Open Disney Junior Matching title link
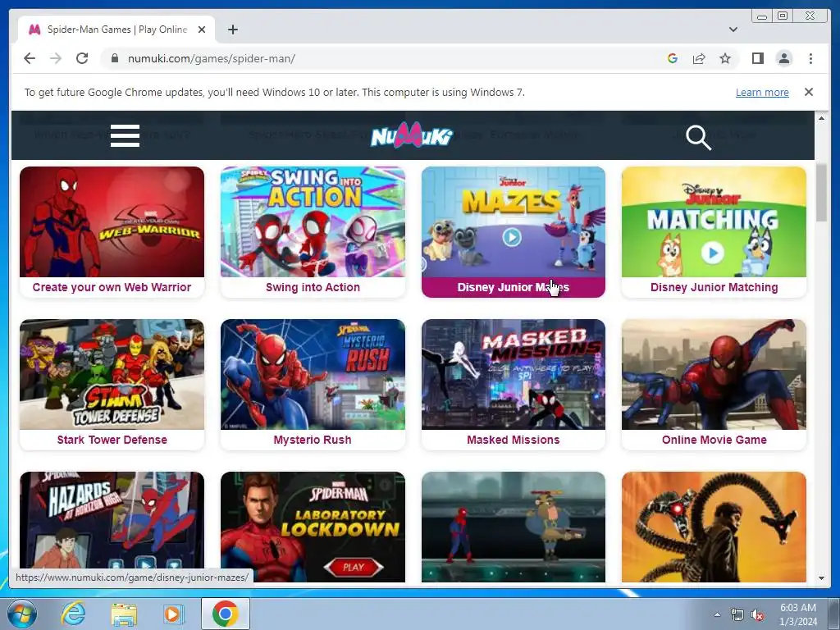The height and width of the screenshot is (630, 840). [714, 287]
